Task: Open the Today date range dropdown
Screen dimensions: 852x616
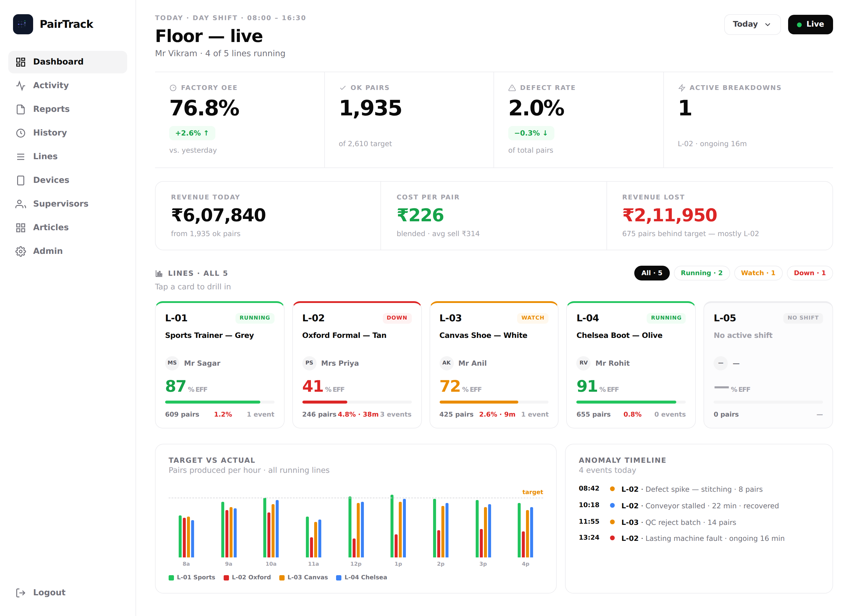Action: point(752,25)
